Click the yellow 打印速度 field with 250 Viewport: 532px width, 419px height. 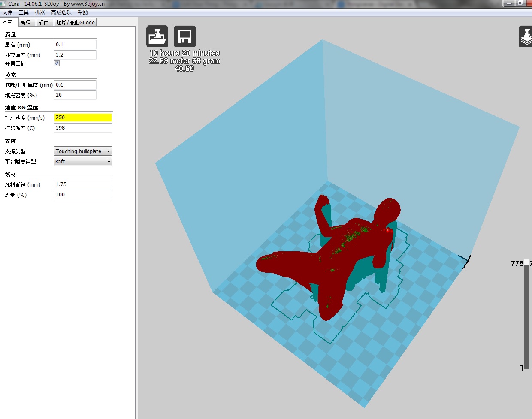[x=83, y=118]
